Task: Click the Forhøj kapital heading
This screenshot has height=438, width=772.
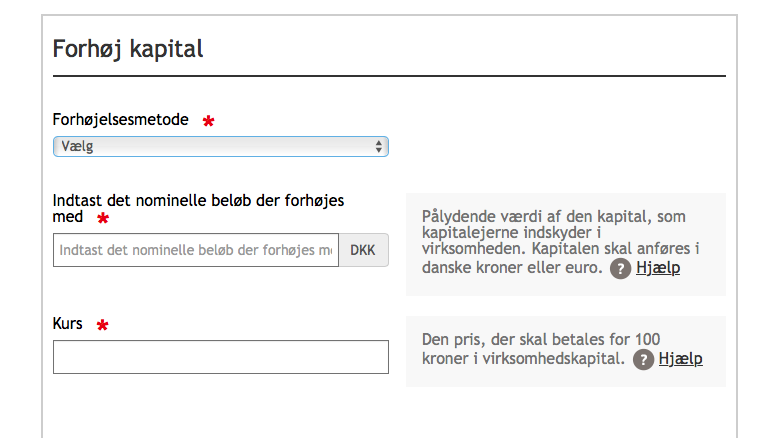Action: click(x=128, y=49)
